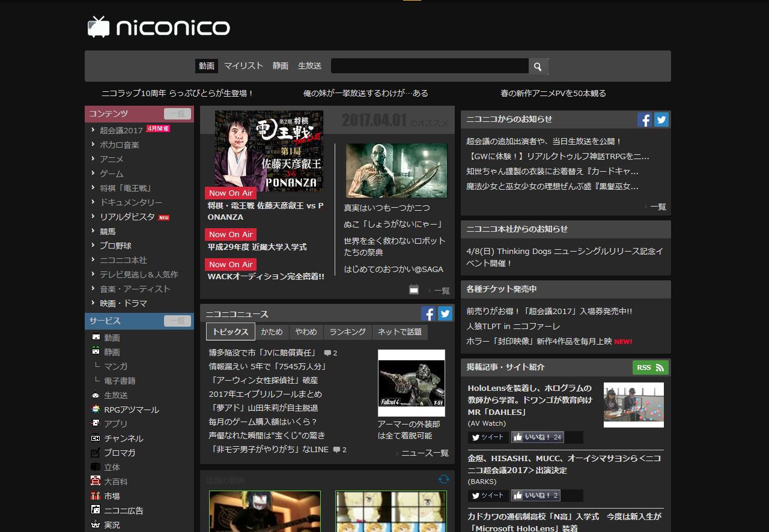
Task: Open Facebook via the icon beside ニコニコからのお知らせ
Action: tap(644, 119)
